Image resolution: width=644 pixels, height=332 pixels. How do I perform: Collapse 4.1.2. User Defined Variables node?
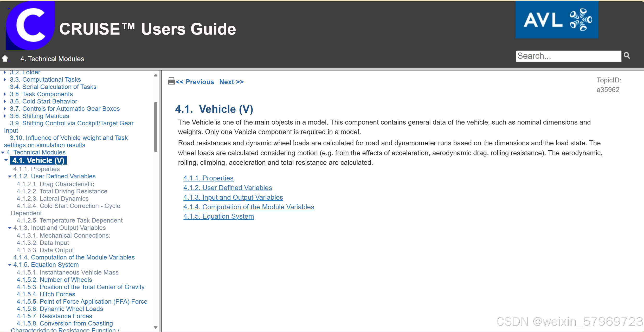(x=10, y=177)
